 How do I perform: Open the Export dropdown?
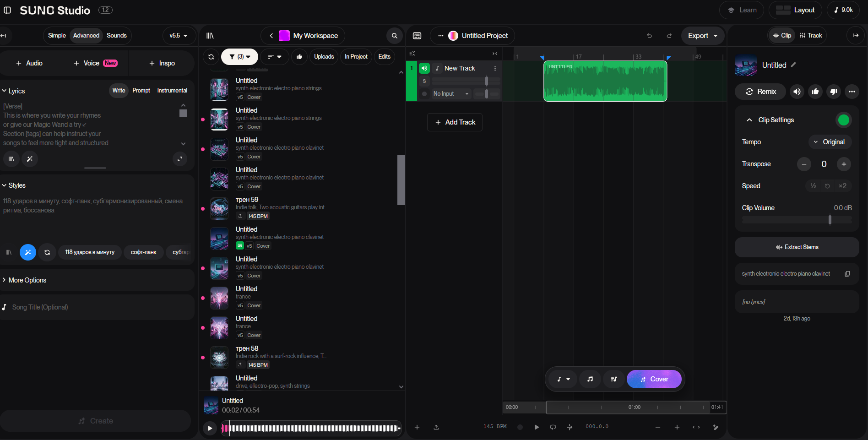703,36
